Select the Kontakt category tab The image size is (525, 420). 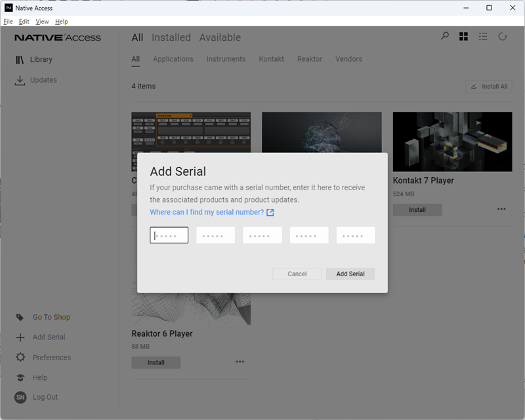[271, 59]
